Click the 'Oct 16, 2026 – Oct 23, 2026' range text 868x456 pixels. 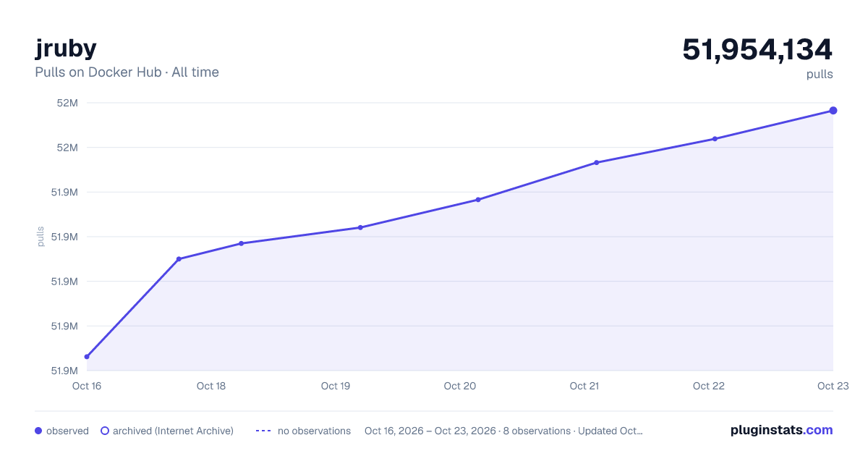point(430,431)
